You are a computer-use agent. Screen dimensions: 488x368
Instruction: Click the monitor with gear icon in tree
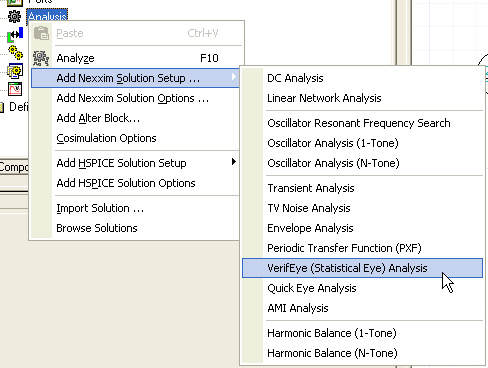[15, 71]
